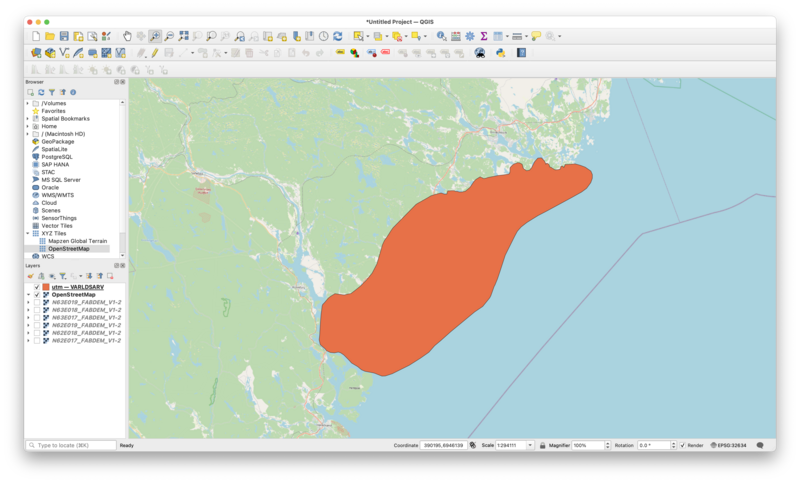Click the New Project blank page icon
Viewport: 800px width, 483px height.
(36, 36)
